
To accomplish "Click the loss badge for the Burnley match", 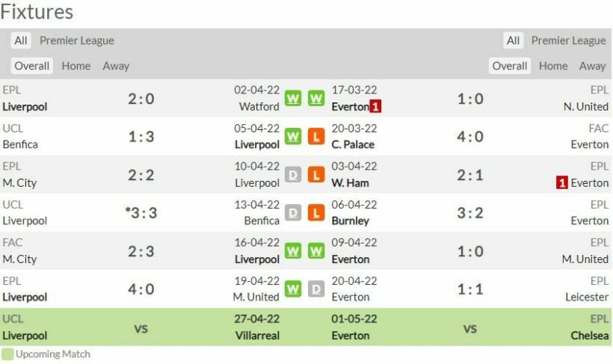I will [316, 213].
